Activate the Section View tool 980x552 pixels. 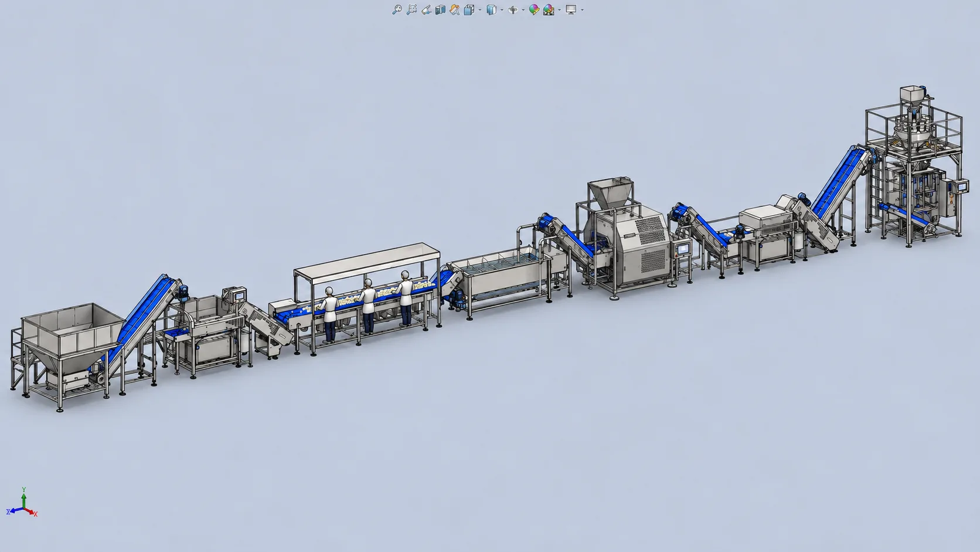coord(440,9)
